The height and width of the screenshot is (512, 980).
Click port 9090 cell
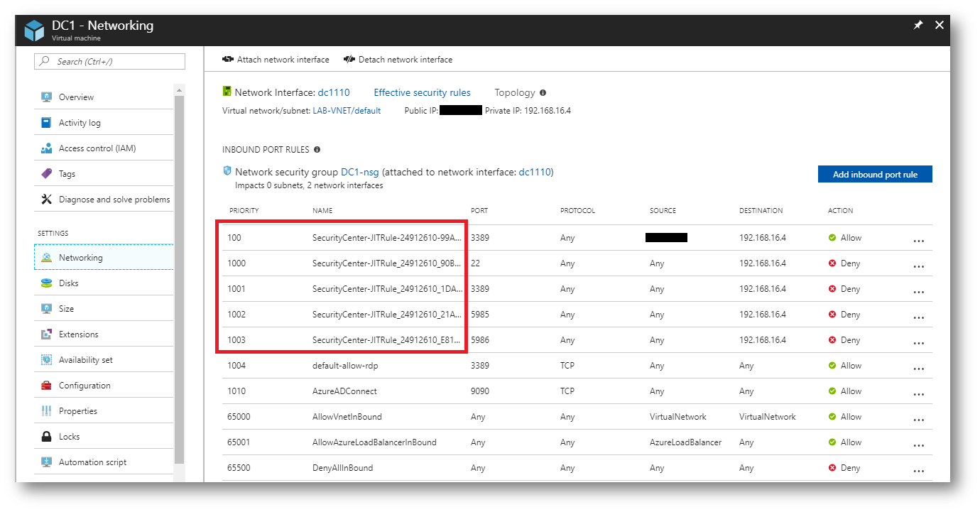tap(481, 391)
